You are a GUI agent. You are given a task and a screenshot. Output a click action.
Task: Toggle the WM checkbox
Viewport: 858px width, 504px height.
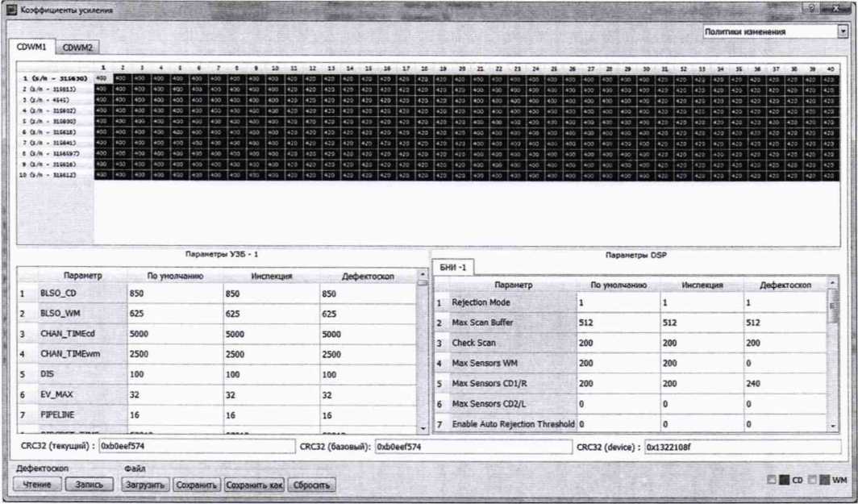tap(813, 480)
